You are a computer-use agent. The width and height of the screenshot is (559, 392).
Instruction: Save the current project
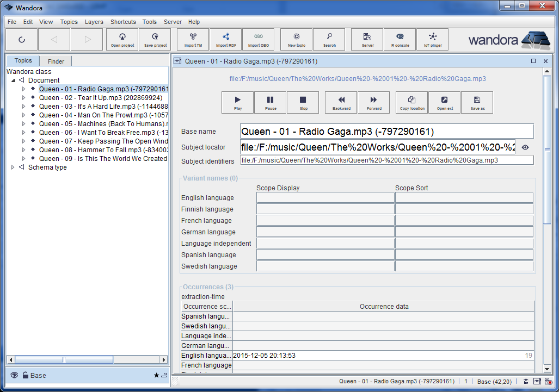tap(155, 39)
